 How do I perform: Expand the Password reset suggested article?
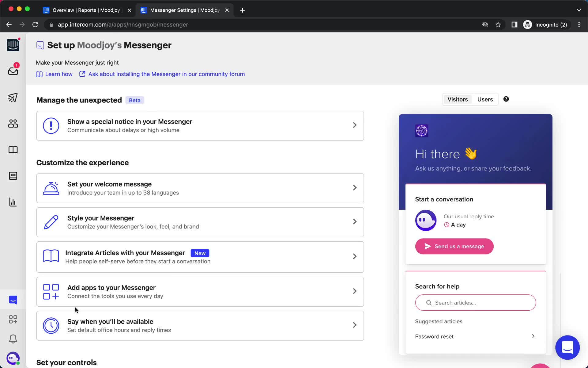pyautogui.click(x=533, y=336)
